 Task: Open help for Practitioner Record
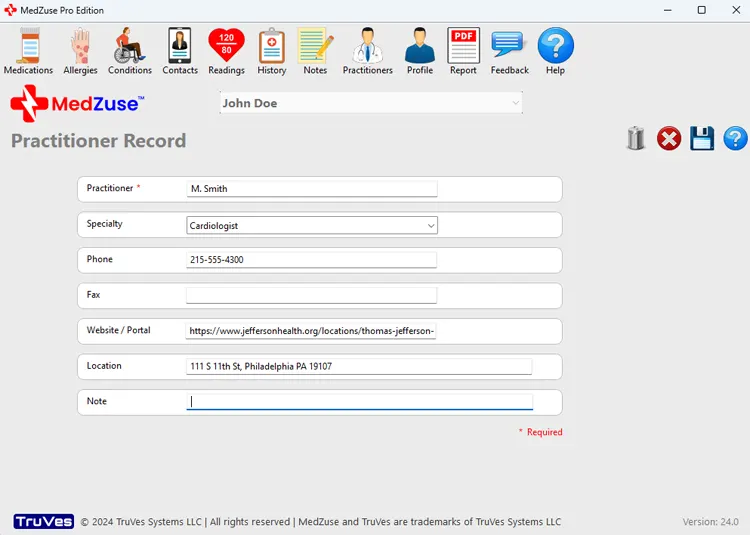pyautogui.click(x=735, y=138)
